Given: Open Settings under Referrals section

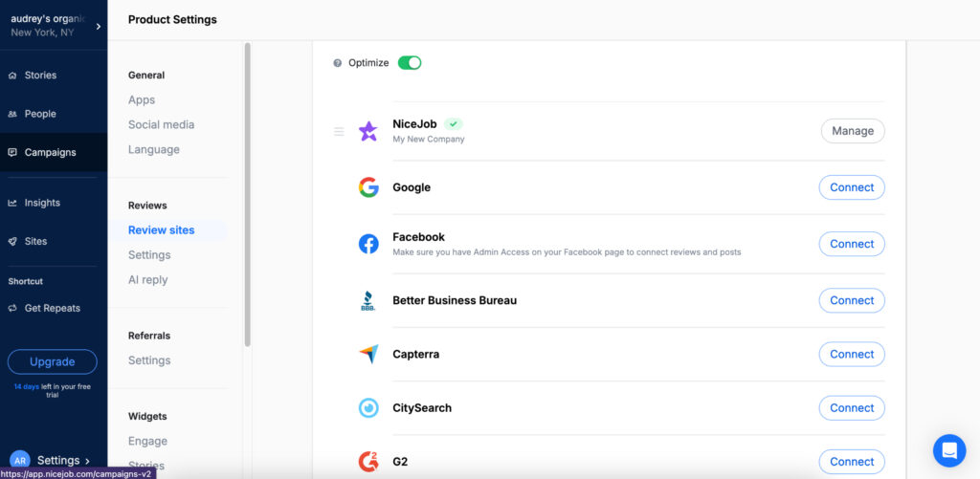Looking at the screenshot, I should click(149, 361).
